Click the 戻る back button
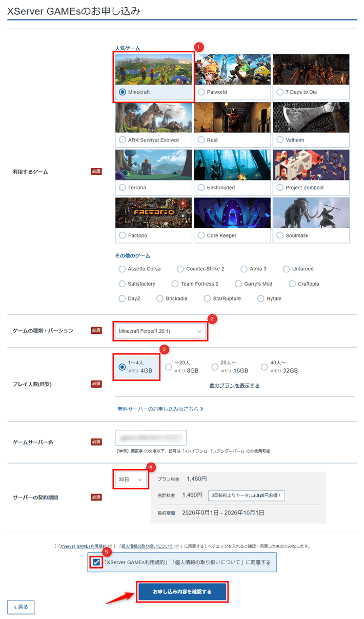This screenshot has height=619, width=364. 21,607
